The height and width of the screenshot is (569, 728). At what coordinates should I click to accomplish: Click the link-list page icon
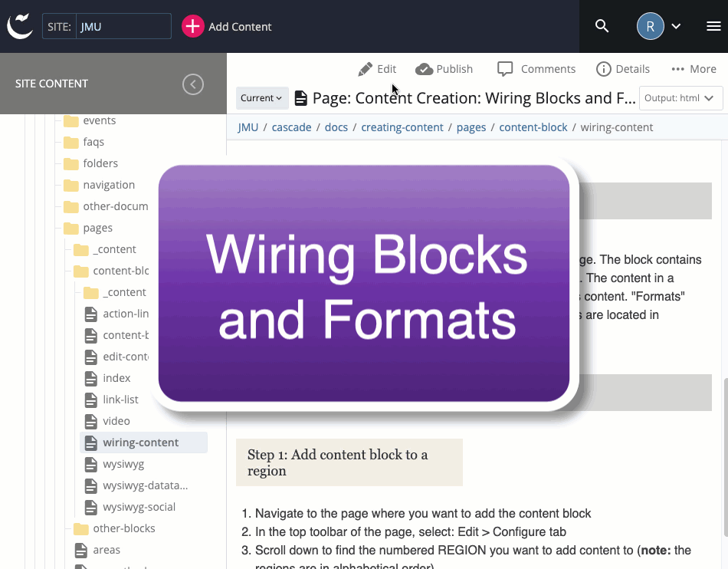pos(91,400)
